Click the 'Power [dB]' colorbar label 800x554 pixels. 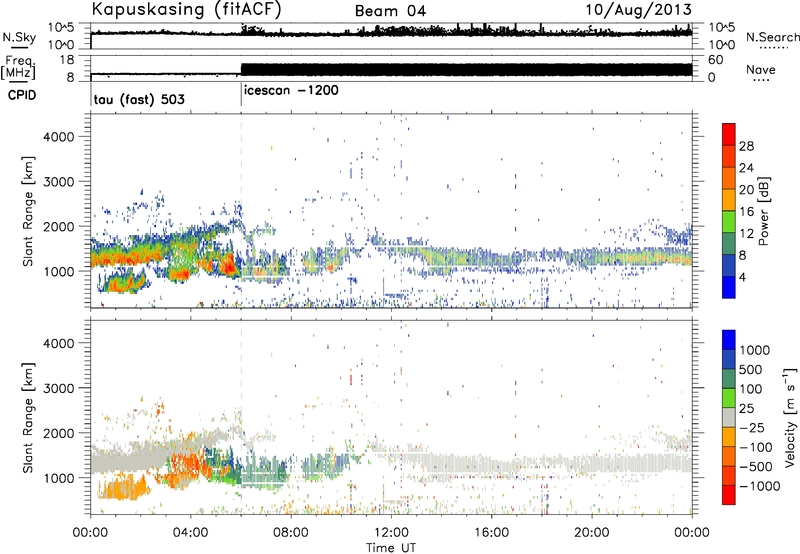[x=764, y=211]
